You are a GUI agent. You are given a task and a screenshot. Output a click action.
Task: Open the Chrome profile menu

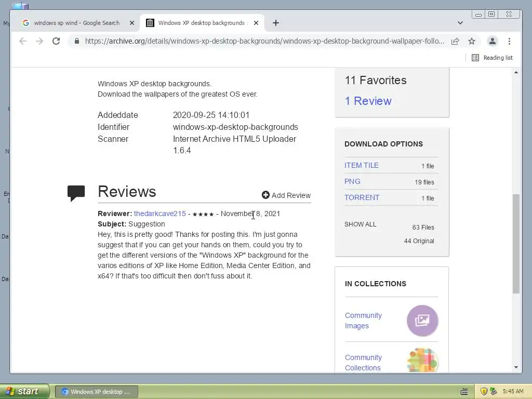493,42
